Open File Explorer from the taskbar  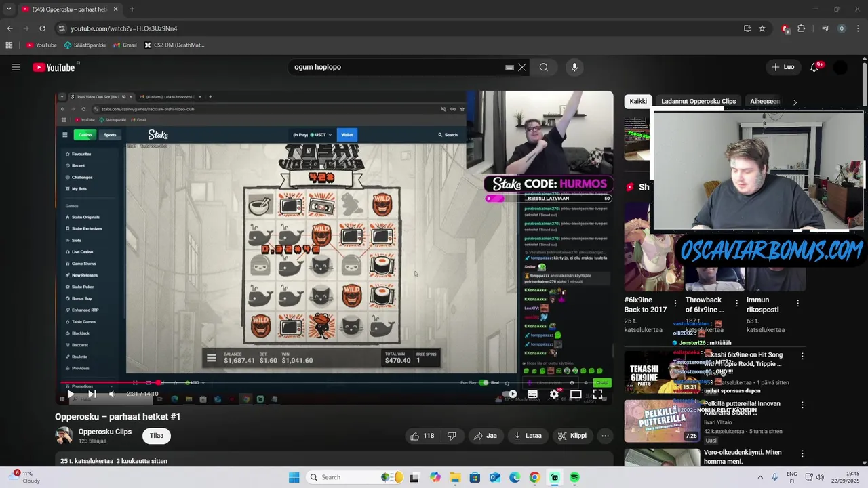click(454, 477)
